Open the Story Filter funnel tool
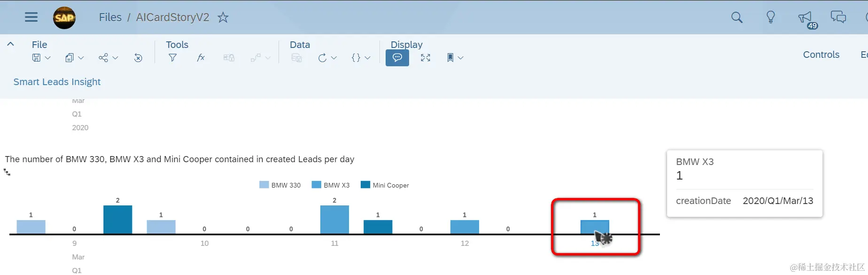Screen dimensions: 868x275 point(173,58)
